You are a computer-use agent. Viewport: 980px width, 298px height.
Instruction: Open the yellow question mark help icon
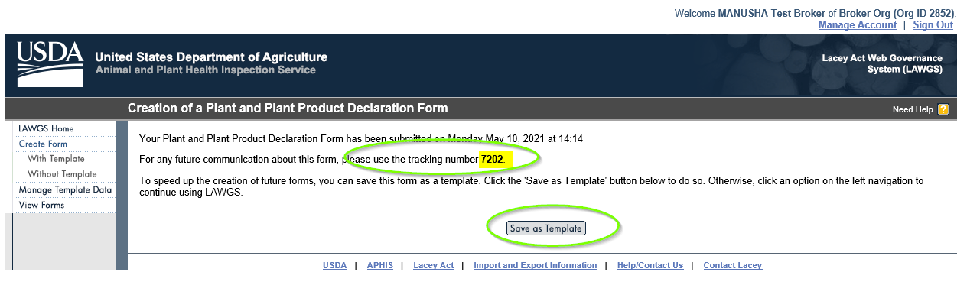point(943,110)
